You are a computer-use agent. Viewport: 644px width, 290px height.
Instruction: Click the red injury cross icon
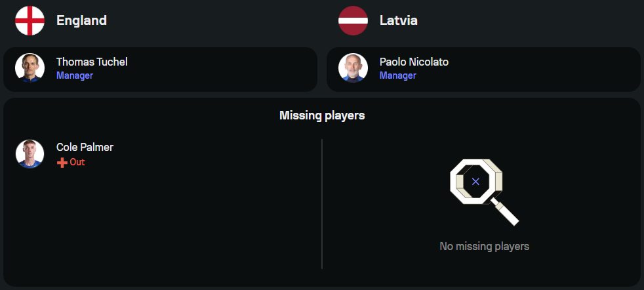click(62, 163)
